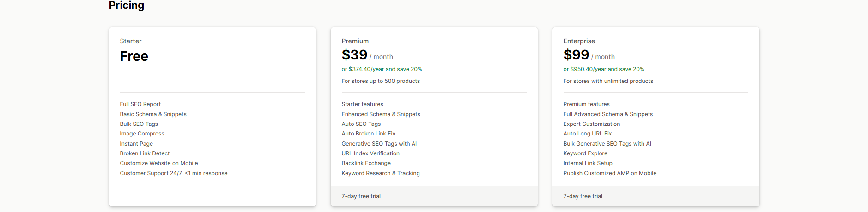Screen dimensions: 868x212
Task: Click Publish Customized AMP on Mobile
Action: pos(609,173)
